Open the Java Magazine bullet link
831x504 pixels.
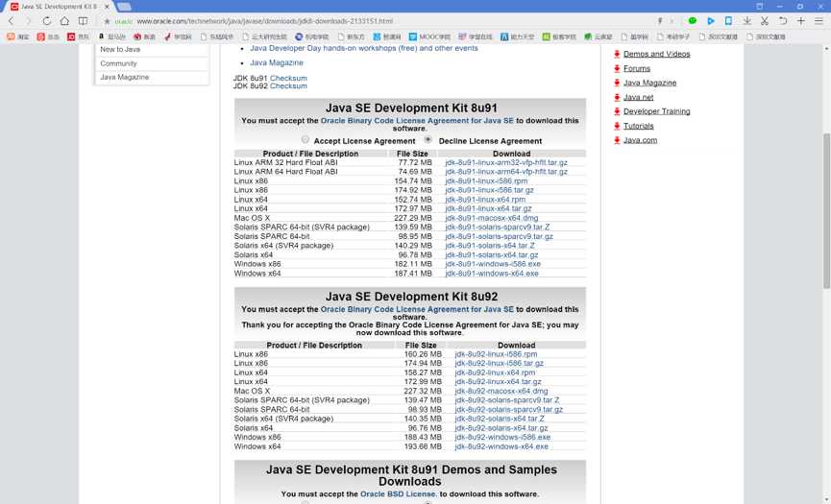tap(277, 62)
